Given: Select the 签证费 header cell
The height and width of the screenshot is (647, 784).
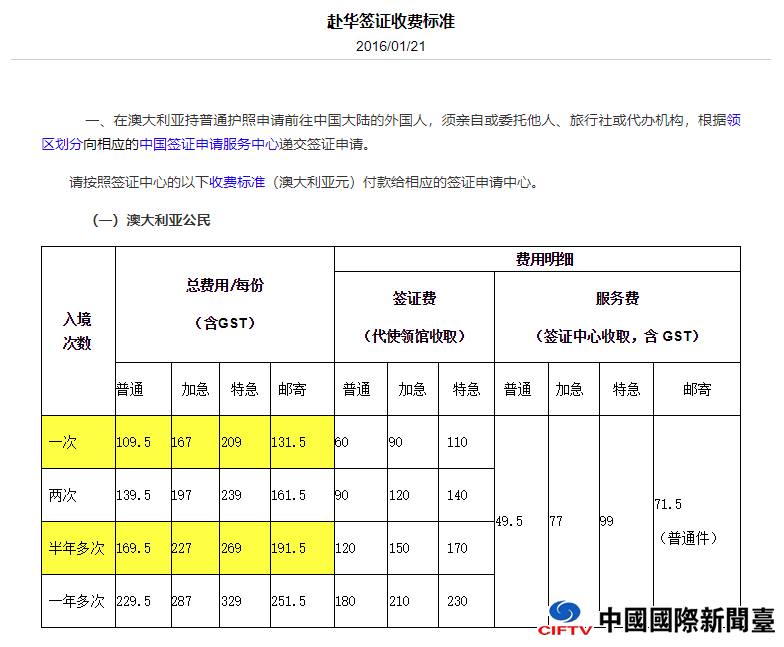Looking at the screenshot, I should click(x=414, y=317).
